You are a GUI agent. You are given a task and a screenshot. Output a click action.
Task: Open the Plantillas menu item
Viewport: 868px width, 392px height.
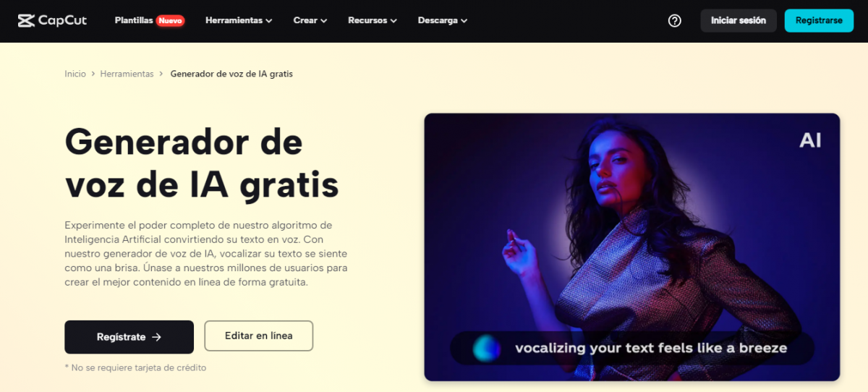click(x=134, y=20)
